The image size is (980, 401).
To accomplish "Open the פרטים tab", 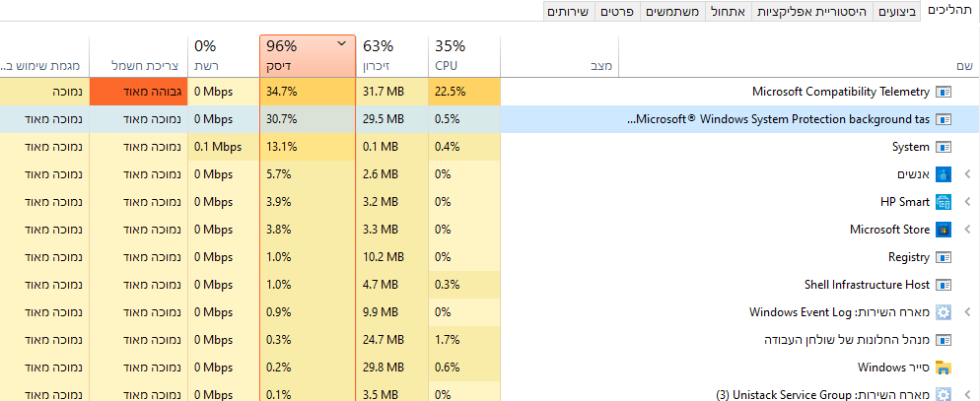I will [618, 12].
